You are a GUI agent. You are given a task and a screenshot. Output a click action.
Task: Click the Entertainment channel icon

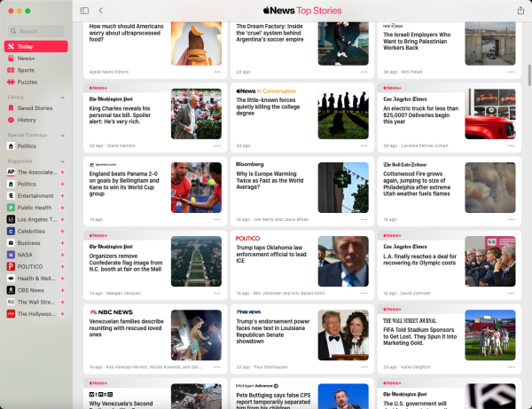[11, 196]
